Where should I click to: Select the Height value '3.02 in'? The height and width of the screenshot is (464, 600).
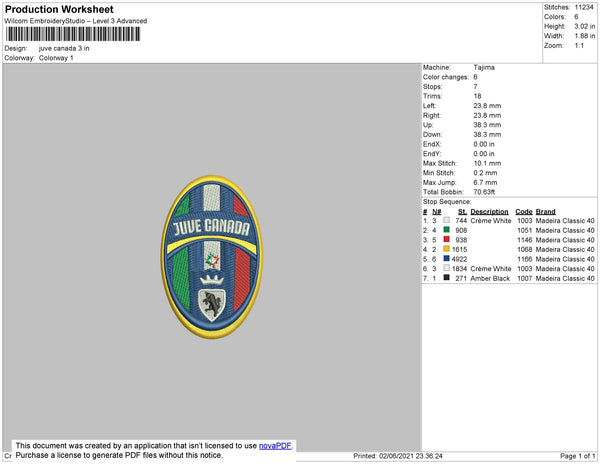point(585,26)
